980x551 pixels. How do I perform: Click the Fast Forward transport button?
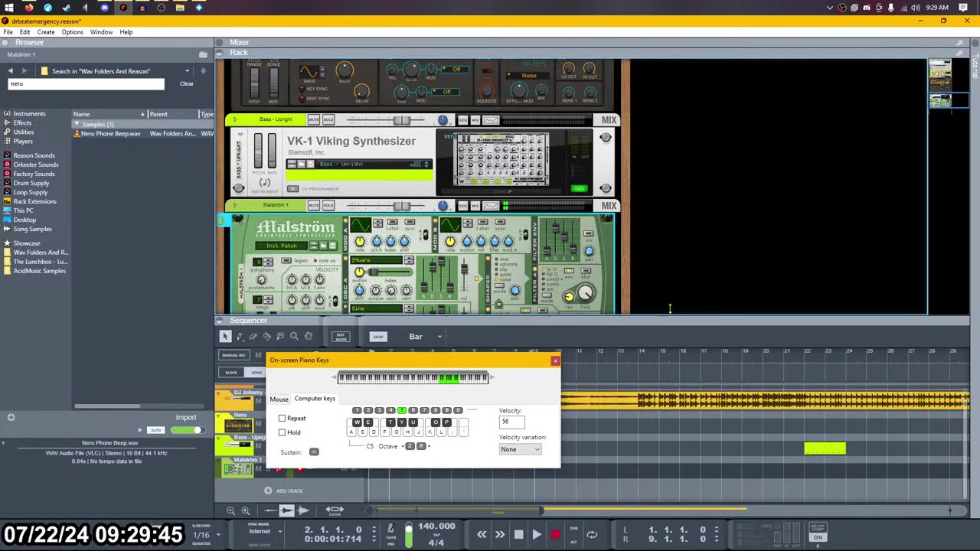500,535
